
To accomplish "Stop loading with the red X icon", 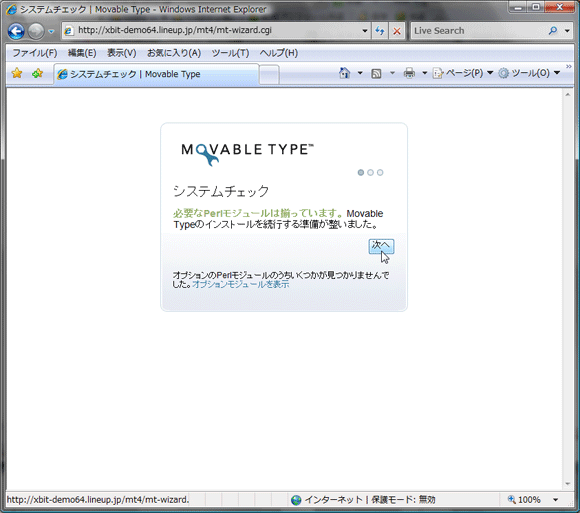I will point(397,31).
